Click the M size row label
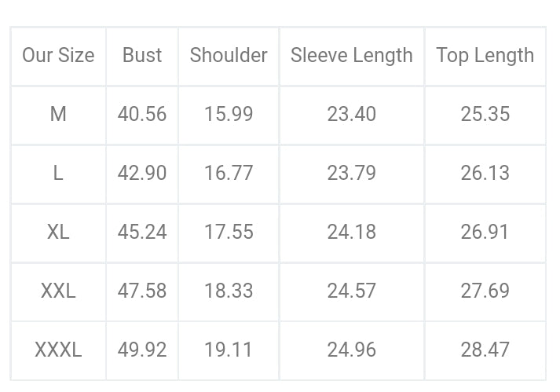Image resolution: width=560 pixels, height=392 pixels. pos(58,115)
